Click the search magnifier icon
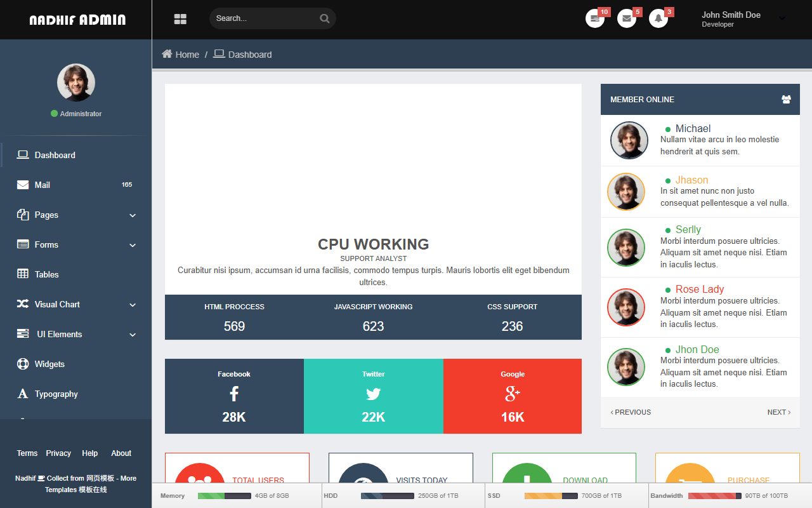The height and width of the screenshot is (508, 812). tap(325, 18)
